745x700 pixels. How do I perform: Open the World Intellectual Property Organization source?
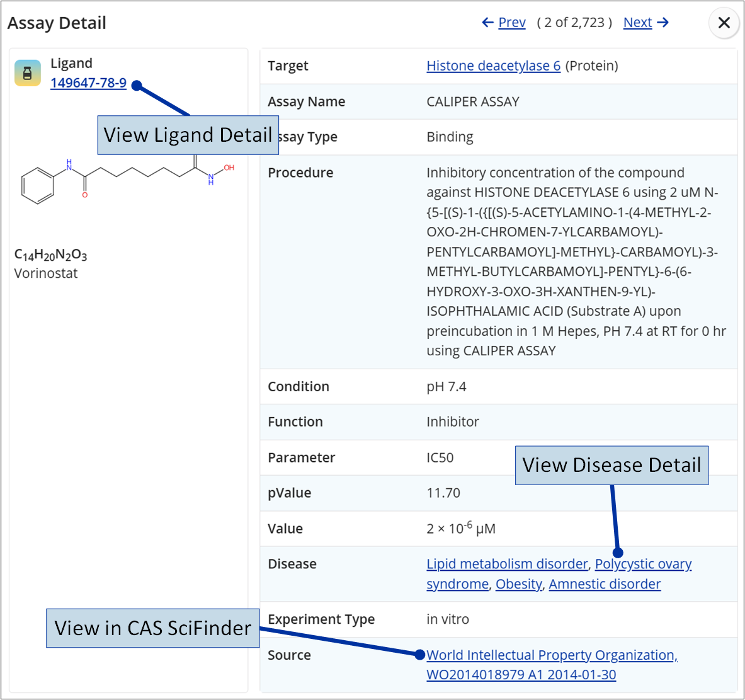tap(551, 655)
